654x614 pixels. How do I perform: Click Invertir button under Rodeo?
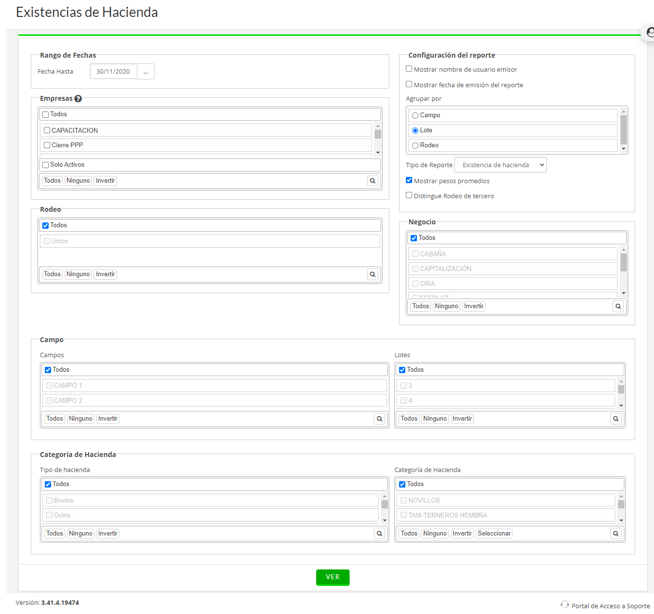(105, 274)
